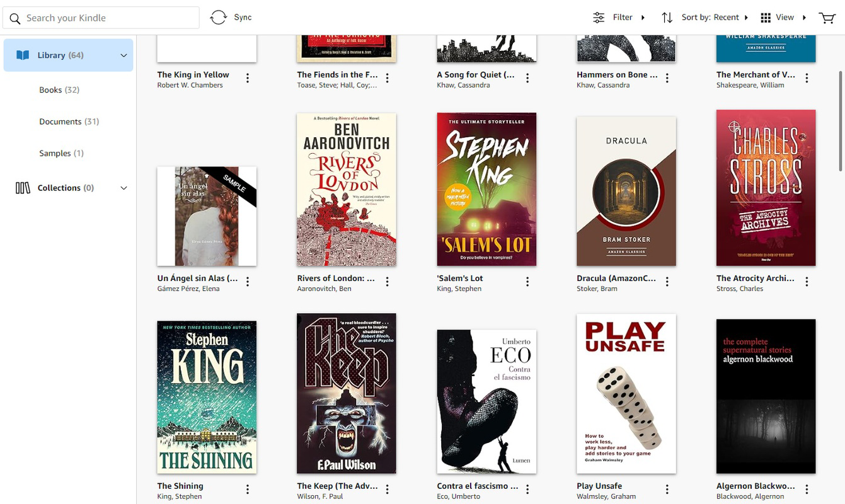This screenshot has width=845, height=504.
Task: Click the sort arrows icon
Action: [667, 17]
